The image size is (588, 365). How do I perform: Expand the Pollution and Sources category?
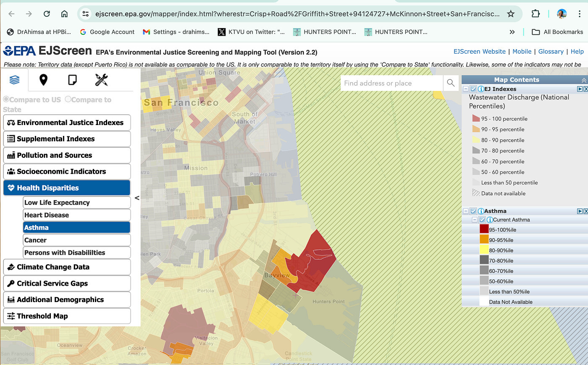(x=67, y=155)
